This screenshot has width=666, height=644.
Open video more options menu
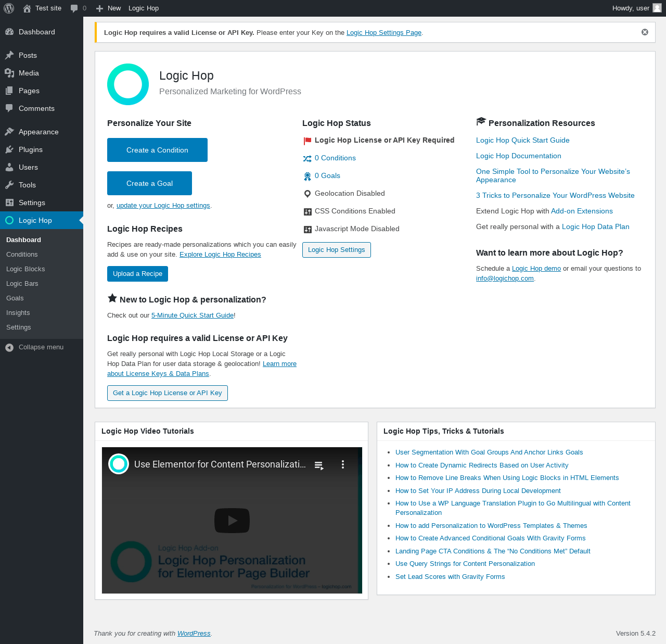pyautogui.click(x=343, y=464)
